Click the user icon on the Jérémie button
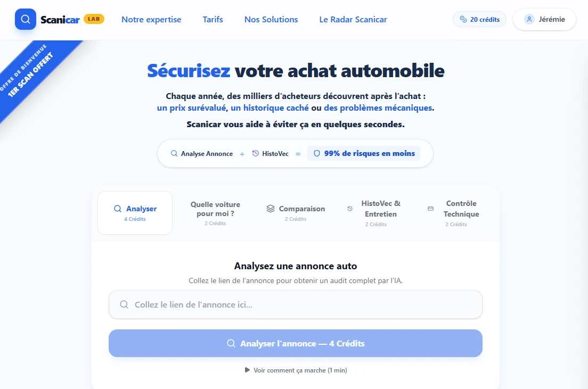Screen dimensions: 588x389 [529, 19]
